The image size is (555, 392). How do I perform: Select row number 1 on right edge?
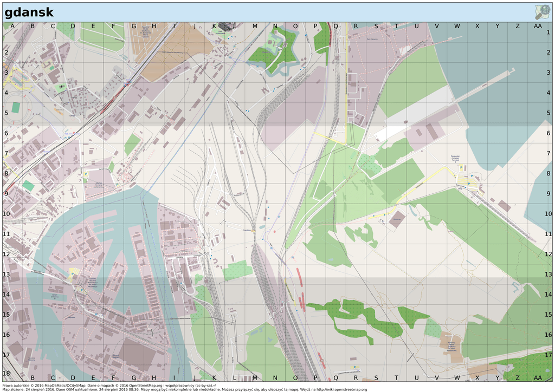tap(548, 32)
